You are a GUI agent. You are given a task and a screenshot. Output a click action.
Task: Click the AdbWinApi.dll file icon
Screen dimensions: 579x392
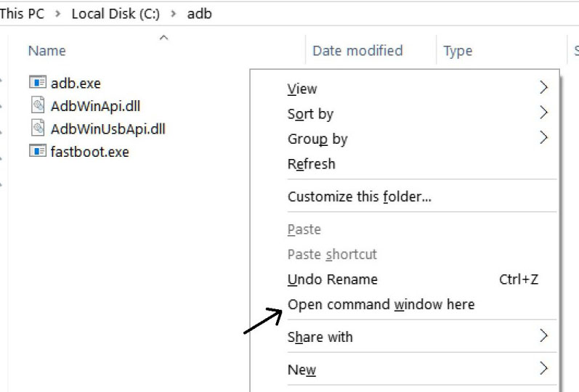tap(38, 105)
